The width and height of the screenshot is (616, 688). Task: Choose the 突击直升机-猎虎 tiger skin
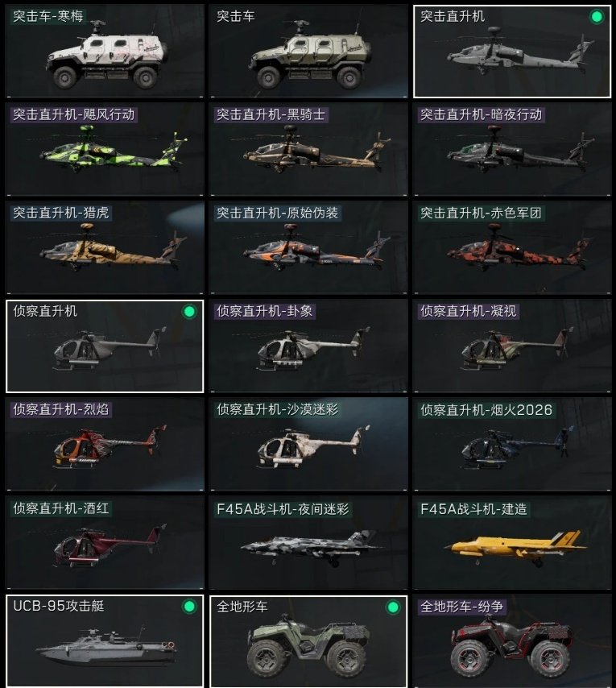(x=105, y=247)
